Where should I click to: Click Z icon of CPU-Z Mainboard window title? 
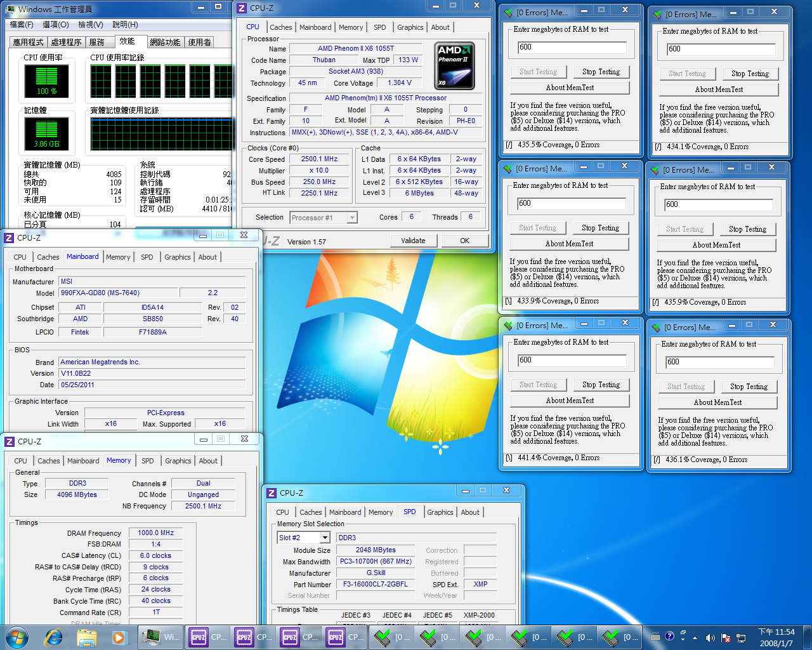pyautogui.click(x=9, y=237)
